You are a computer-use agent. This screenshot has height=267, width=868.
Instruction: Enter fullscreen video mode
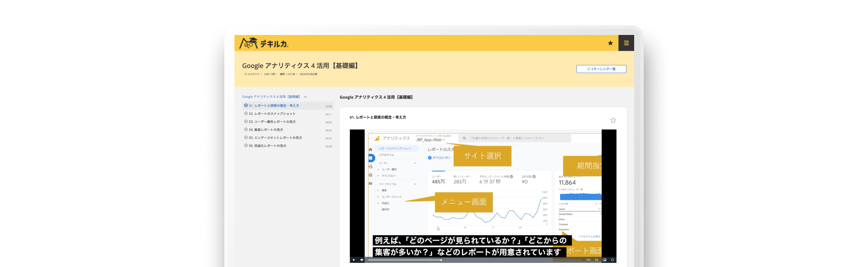(x=612, y=260)
